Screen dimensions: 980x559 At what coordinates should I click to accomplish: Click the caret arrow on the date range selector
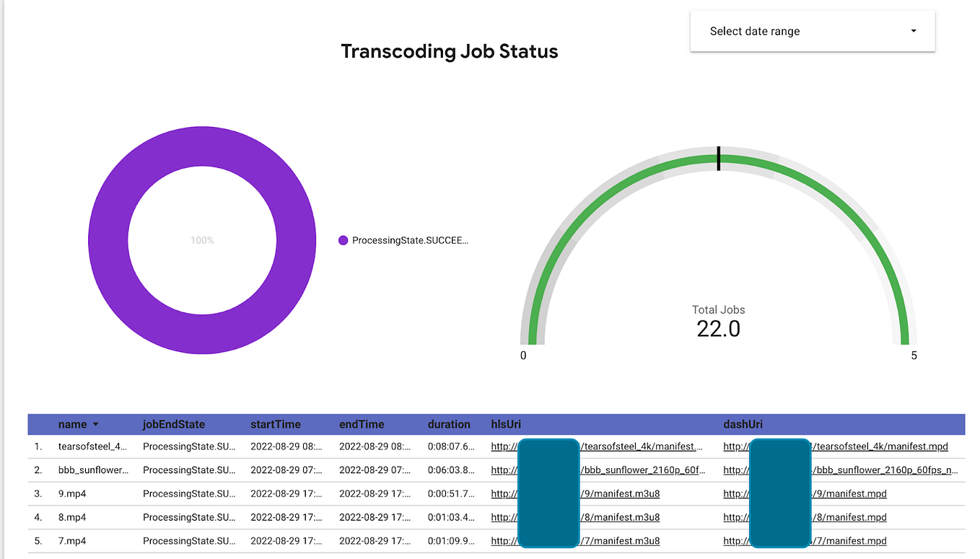point(913,31)
